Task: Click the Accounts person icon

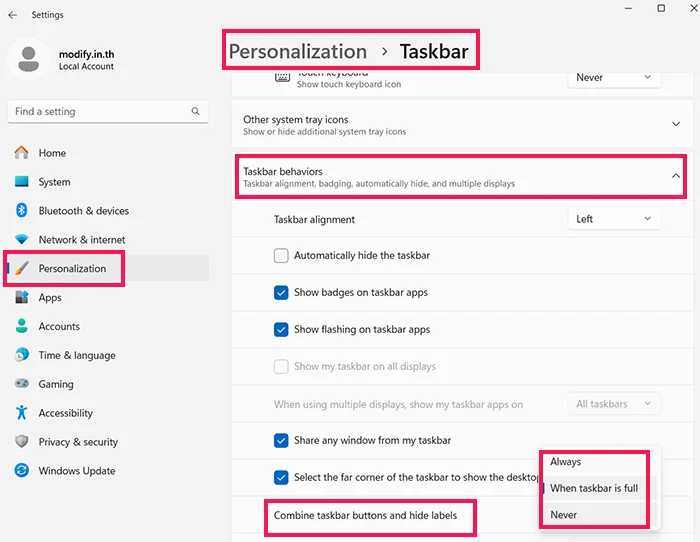Action: (21, 326)
